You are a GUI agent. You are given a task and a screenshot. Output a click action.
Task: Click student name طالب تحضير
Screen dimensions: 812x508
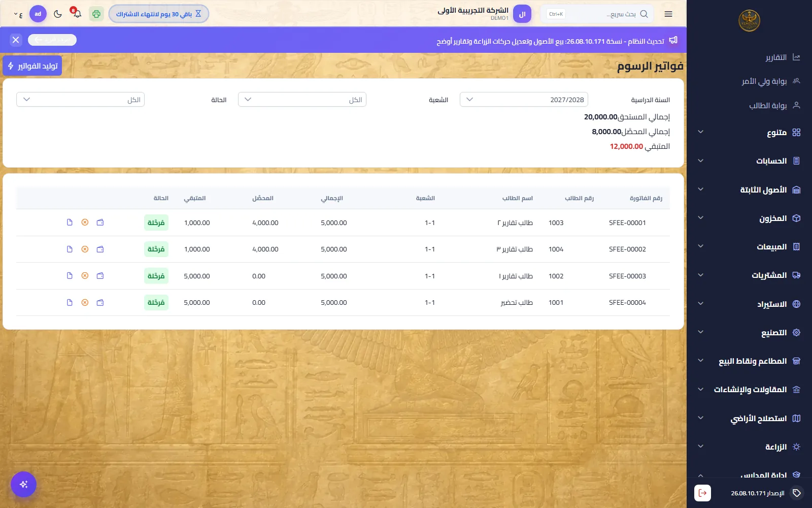coord(517,303)
